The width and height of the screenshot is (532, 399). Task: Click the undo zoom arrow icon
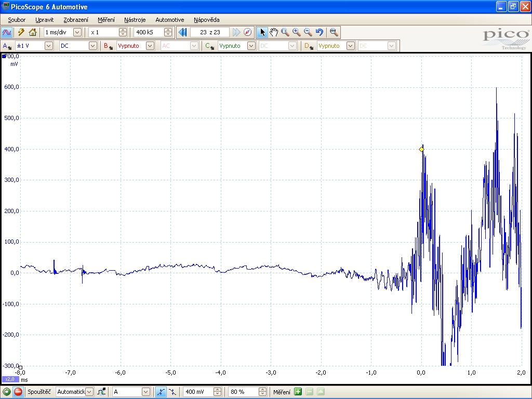click(320, 32)
